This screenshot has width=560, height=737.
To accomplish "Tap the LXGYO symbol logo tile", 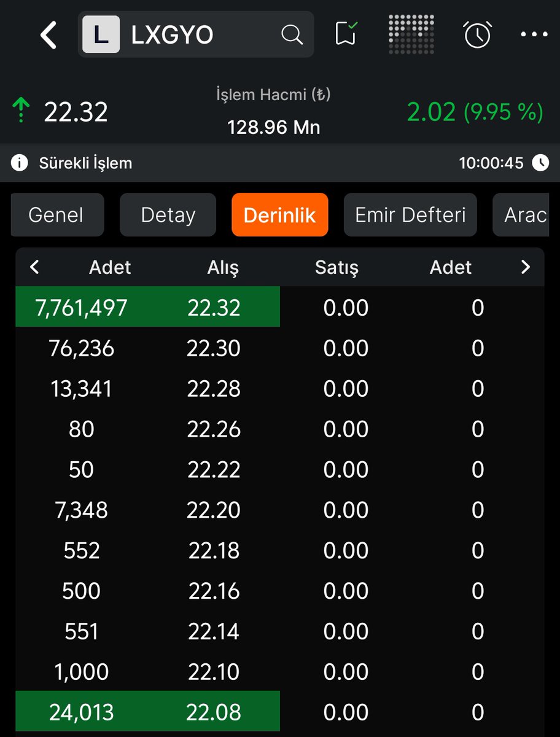I will tap(101, 35).
